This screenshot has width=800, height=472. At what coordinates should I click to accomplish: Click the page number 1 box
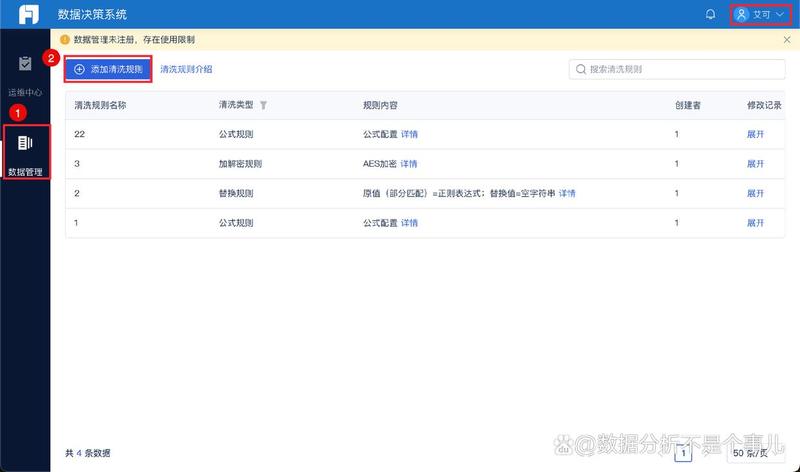[x=684, y=453]
